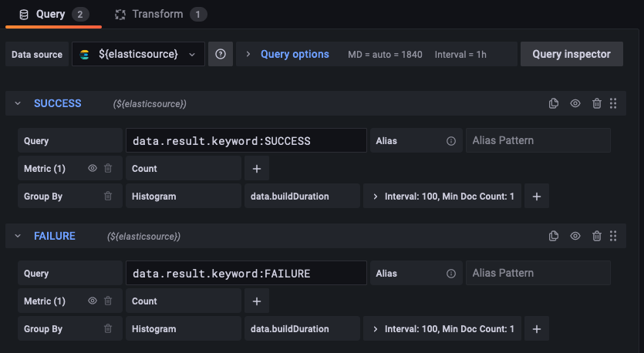Expand the Query options section
Viewport: 644px width, 353px height.
click(248, 54)
